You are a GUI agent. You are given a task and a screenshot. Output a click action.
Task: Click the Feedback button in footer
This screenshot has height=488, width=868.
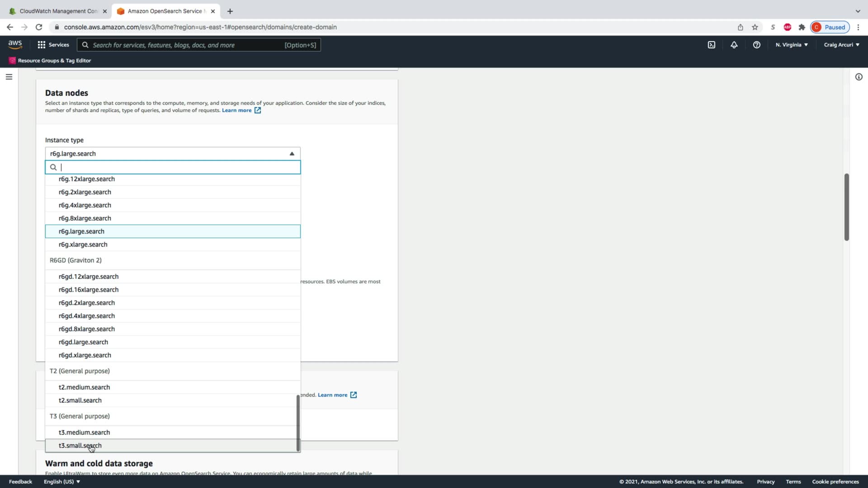point(20,482)
